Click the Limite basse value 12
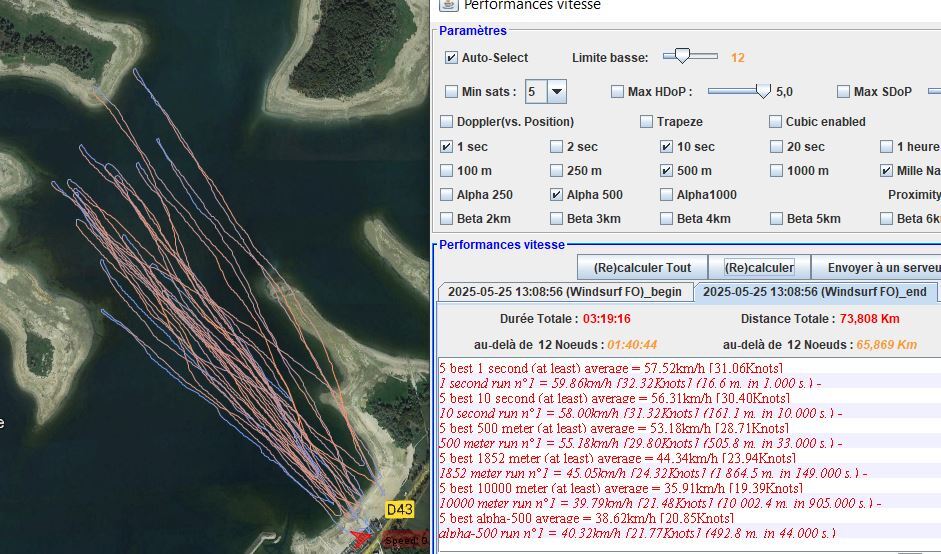Image resolution: width=941 pixels, height=554 pixels. 738,58
